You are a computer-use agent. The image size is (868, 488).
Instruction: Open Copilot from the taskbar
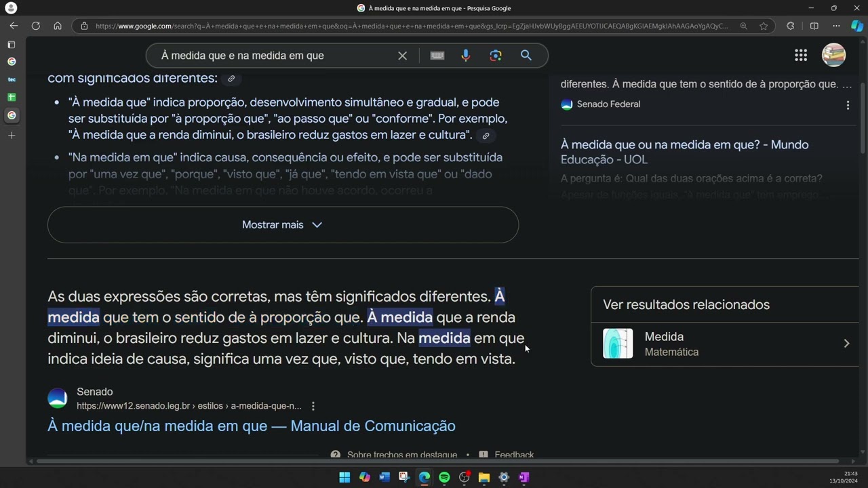(x=365, y=477)
